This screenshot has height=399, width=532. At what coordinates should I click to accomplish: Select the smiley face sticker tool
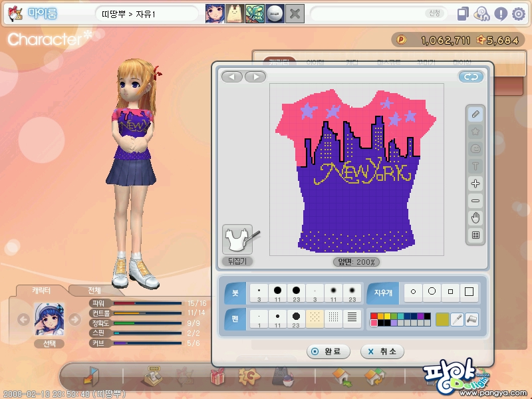click(475, 149)
